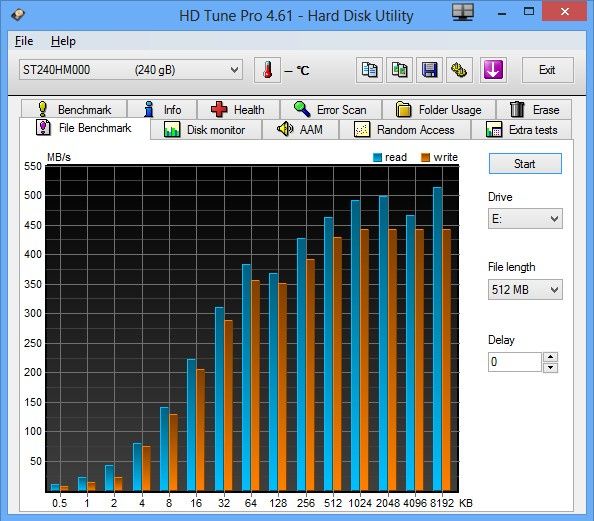This screenshot has width=594, height=521.
Task: Decrease the Delay value with down arrow
Action: coord(550,368)
